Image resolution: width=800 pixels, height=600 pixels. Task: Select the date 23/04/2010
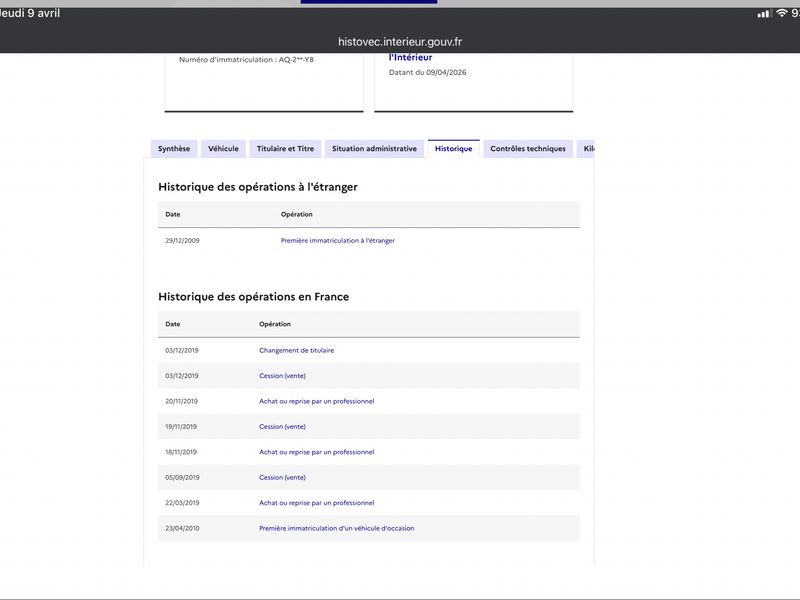[x=182, y=528]
